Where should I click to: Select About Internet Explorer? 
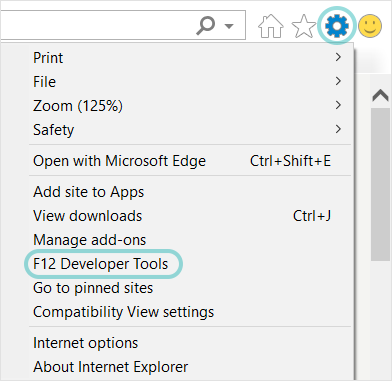pyautogui.click(x=190, y=367)
